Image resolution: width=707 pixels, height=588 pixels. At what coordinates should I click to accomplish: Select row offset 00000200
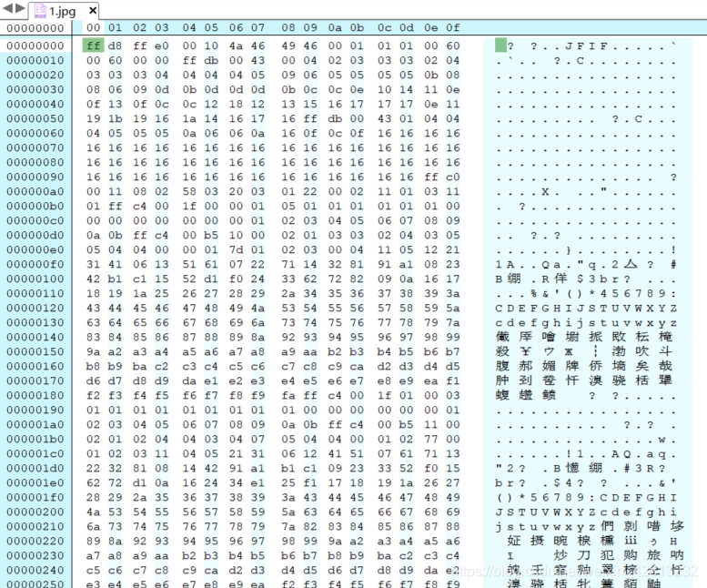[35, 512]
